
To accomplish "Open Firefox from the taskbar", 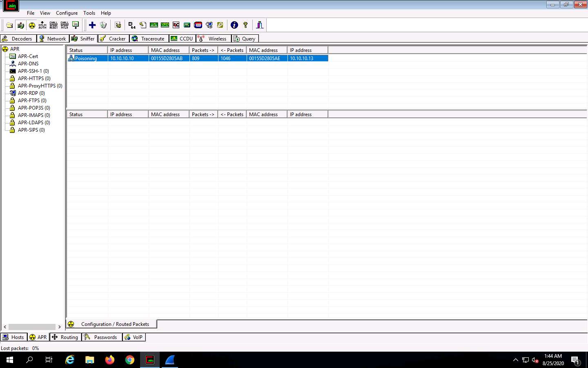I will pos(110,360).
